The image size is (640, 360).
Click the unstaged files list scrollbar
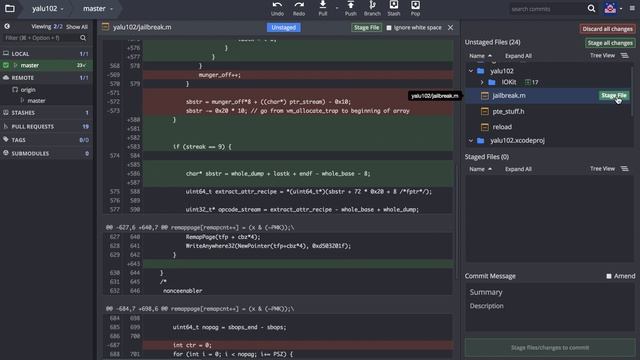pyautogui.click(x=633, y=92)
